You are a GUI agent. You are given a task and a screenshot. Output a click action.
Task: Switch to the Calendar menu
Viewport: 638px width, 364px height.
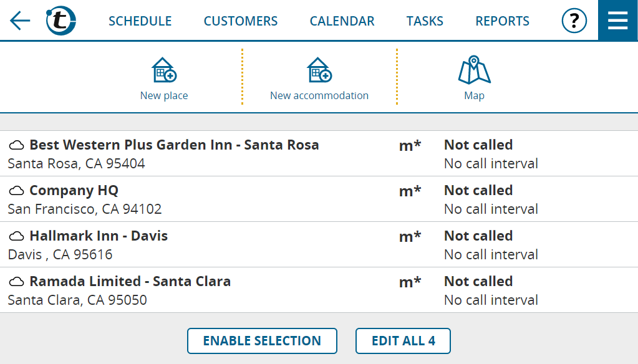(x=342, y=21)
